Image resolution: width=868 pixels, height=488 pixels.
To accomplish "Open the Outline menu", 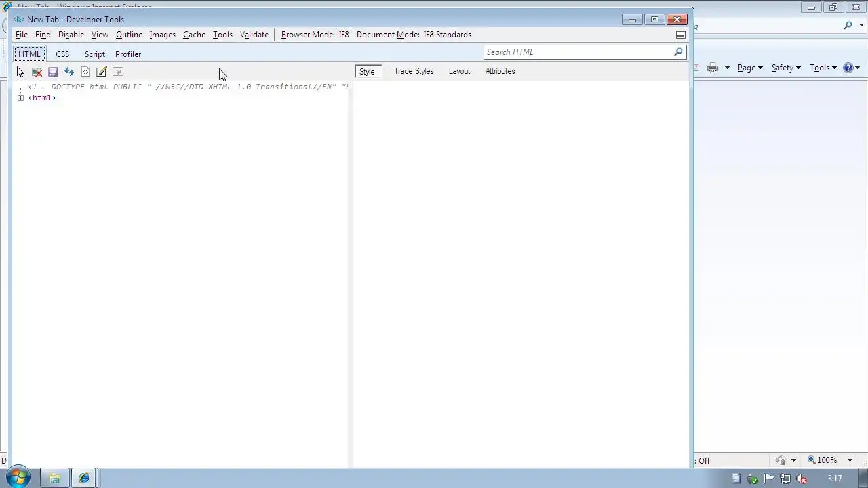I will (x=129, y=35).
